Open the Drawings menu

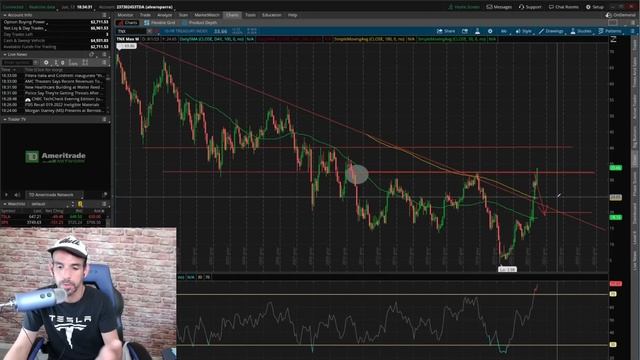tap(551, 31)
